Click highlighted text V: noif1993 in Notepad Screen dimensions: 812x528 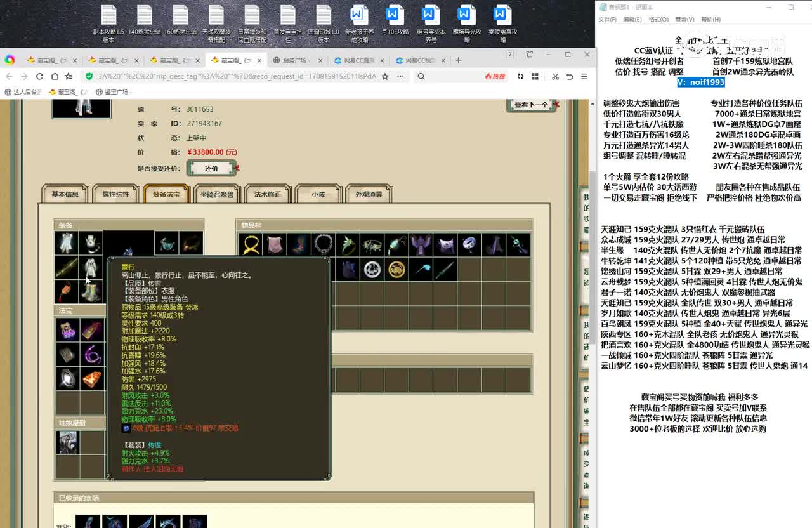pos(700,82)
